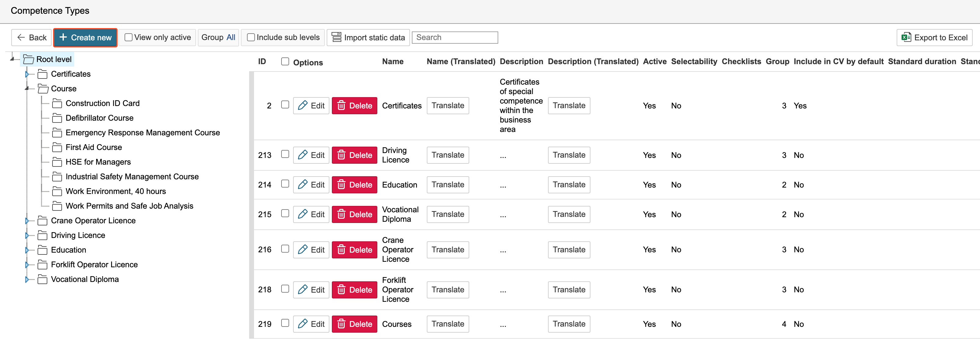Expand the Vocational Diploma tree node
980x347 pixels.
[27, 280]
